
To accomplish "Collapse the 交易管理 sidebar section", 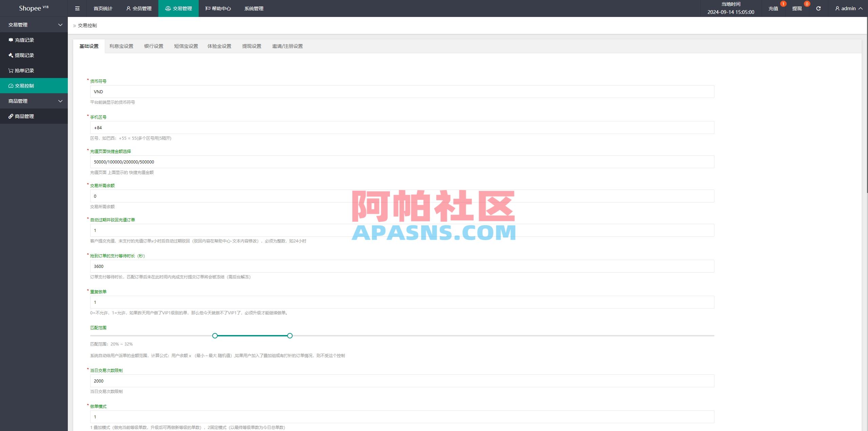I will 60,24.
